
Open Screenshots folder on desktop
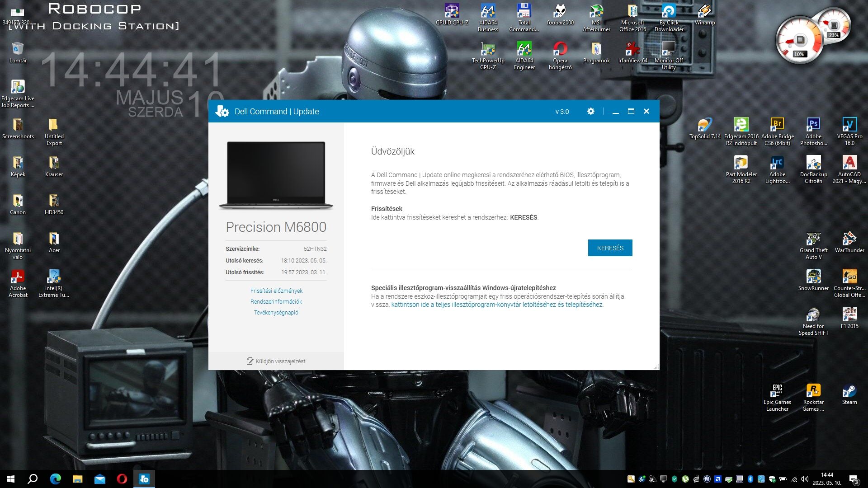point(18,128)
